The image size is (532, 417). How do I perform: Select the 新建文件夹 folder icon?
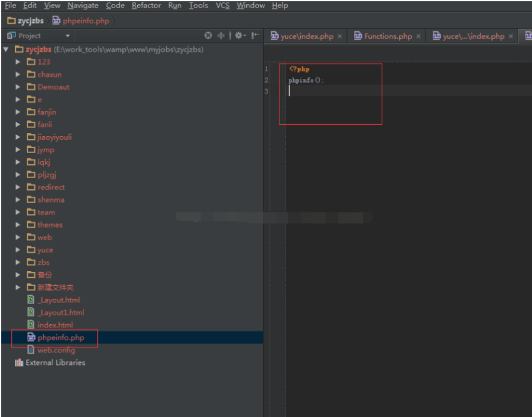(x=31, y=287)
